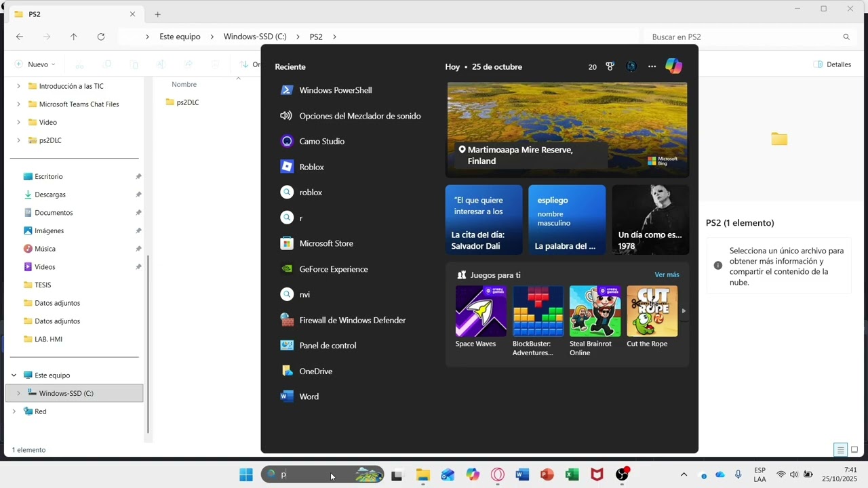Toggle the microphone icon in system tray
Image resolution: width=868 pixels, height=488 pixels.
pyautogui.click(x=738, y=475)
